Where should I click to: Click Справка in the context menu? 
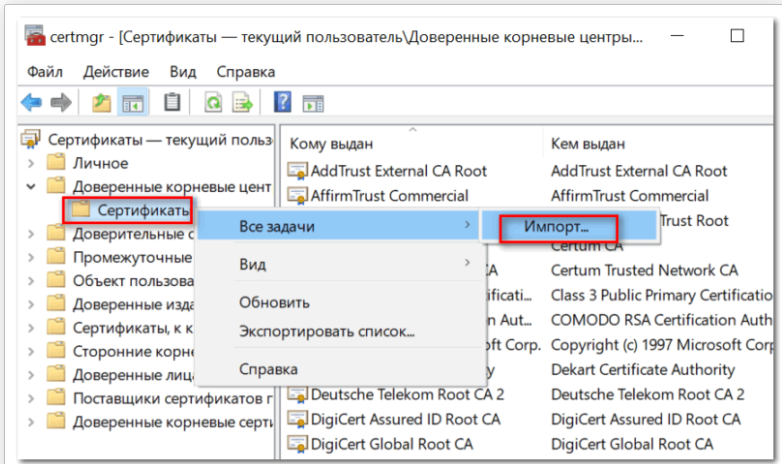pos(338,369)
